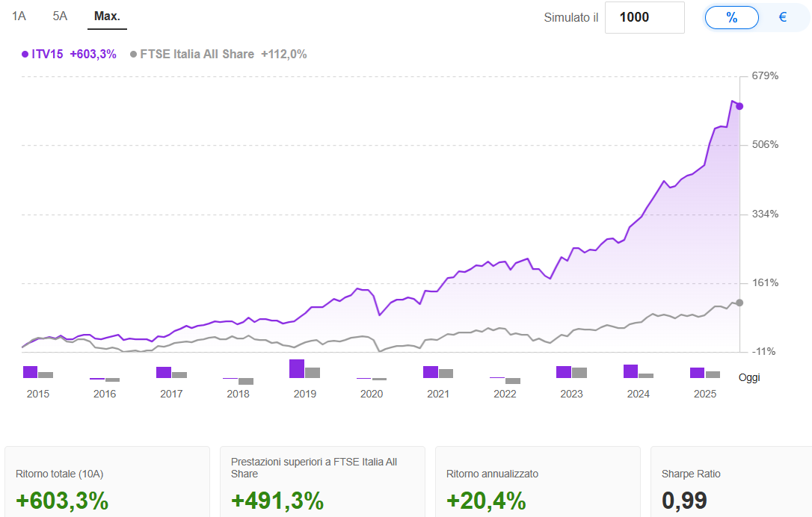
Task: Click the ITV15 purple legend dot
Action: [25, 55]
